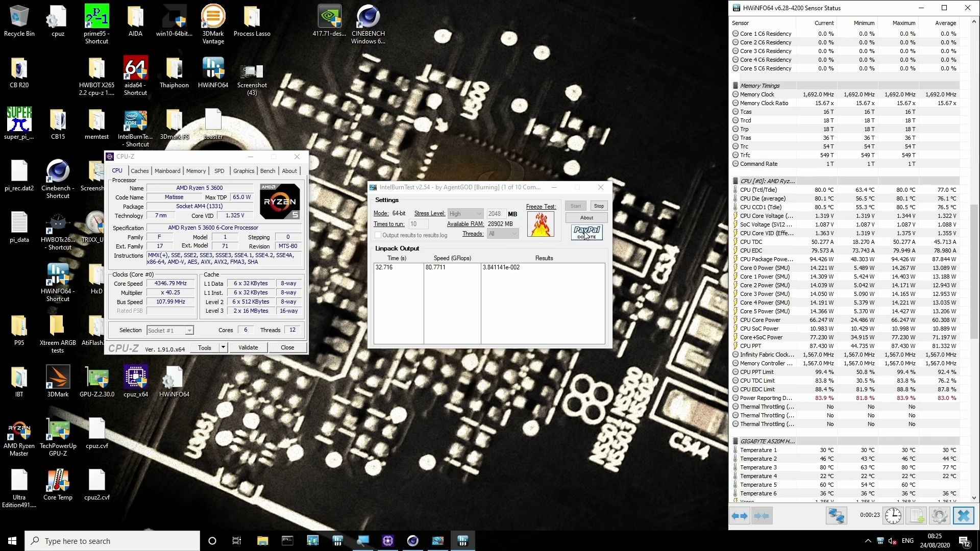Open the Recycle Bin desktop icon
This screenshot has height=551, width=980.
pos(19,21)
